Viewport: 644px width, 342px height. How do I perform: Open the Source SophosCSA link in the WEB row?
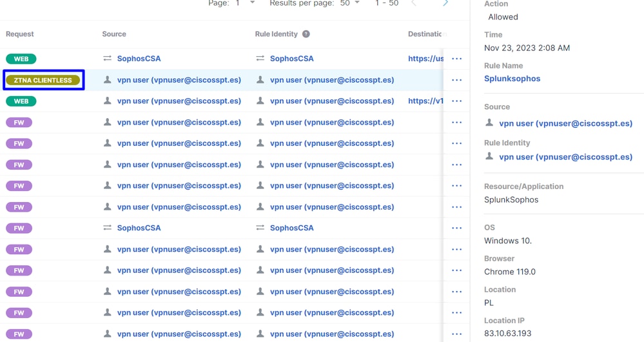139,58
